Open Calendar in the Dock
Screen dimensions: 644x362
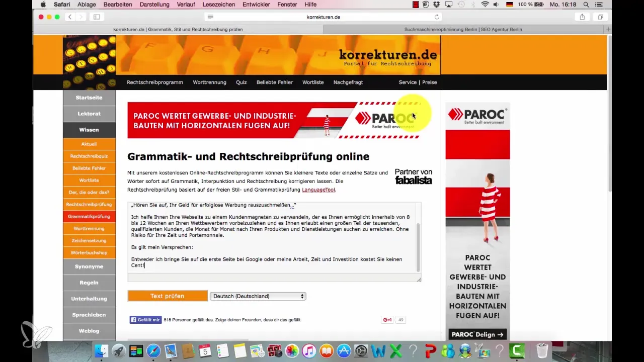click(x=205, y=350)
